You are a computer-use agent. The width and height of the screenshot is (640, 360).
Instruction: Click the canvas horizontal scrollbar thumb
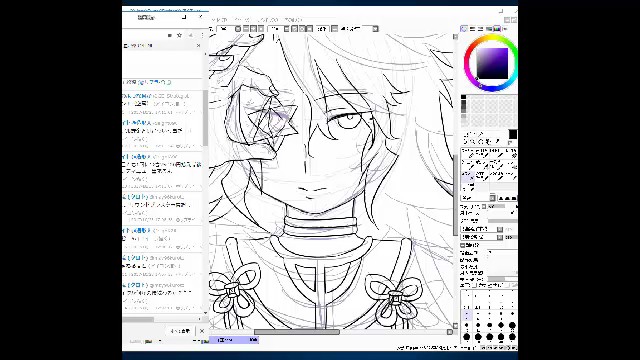pos(297,332)
